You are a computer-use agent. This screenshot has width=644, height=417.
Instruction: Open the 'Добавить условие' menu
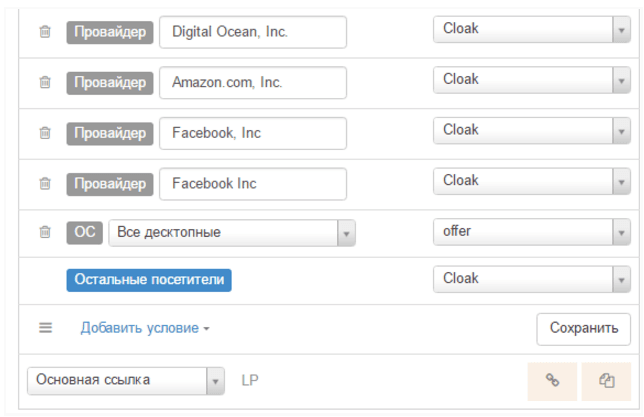(x=145, y=328)
